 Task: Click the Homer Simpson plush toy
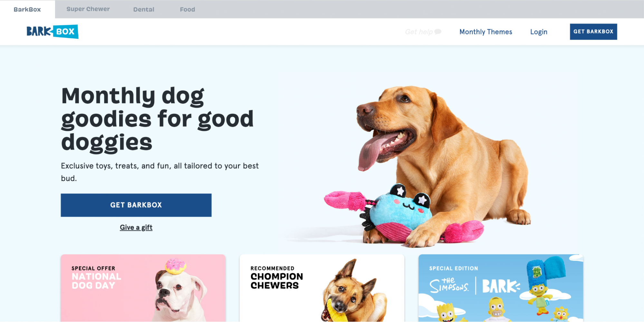(496, 309)
